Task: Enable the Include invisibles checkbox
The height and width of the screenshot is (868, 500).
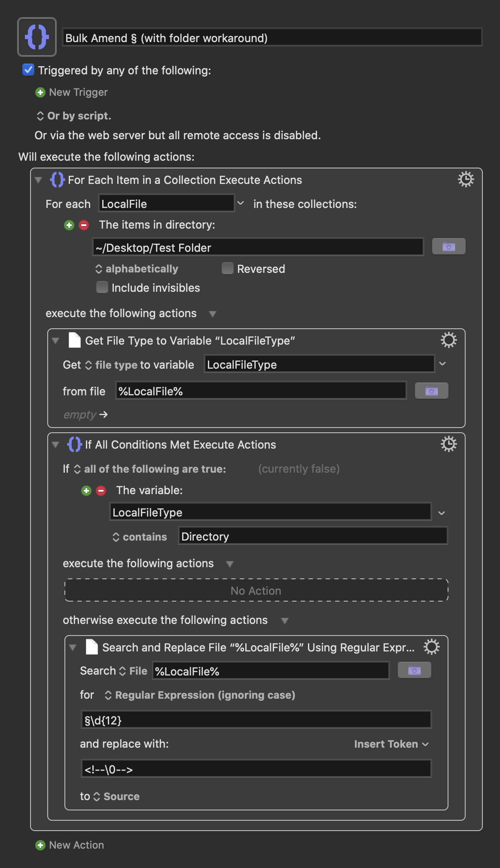Action: coord(102,287)
